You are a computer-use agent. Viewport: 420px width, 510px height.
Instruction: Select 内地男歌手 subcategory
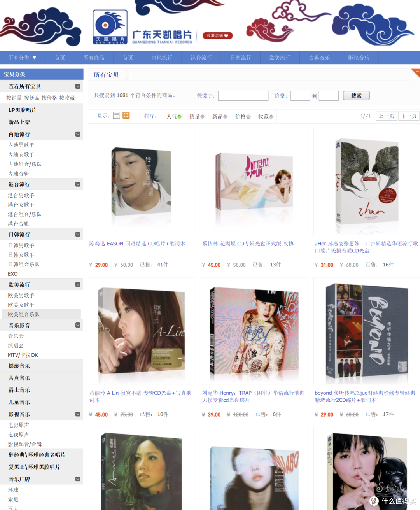21,145
